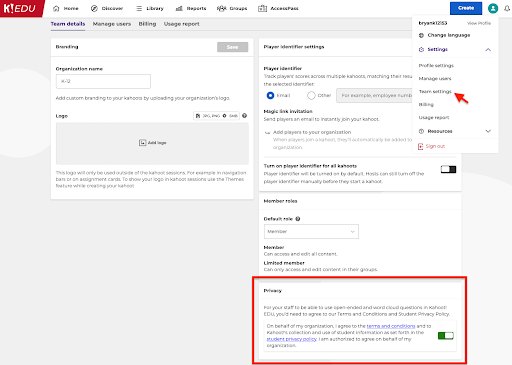Click the custom identifier example text field
Screen dimensions: 512x365
375,96
